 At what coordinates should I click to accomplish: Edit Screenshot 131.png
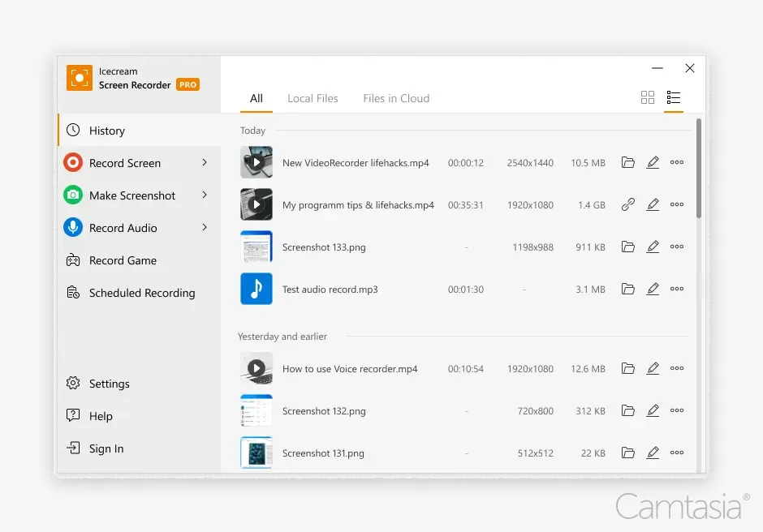click(x=653, y=453)
